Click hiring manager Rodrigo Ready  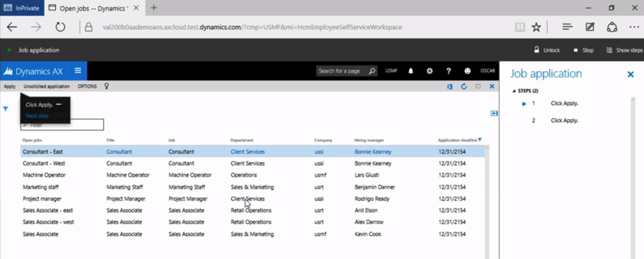372,199
